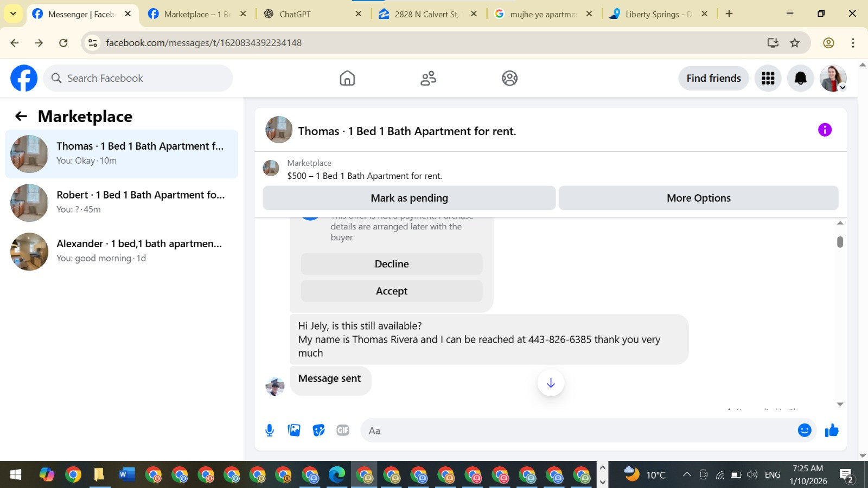Click the back arrow beside Marketplace
Image resolution: width=868 pixels, height=488 pixels.
(21, 116)
